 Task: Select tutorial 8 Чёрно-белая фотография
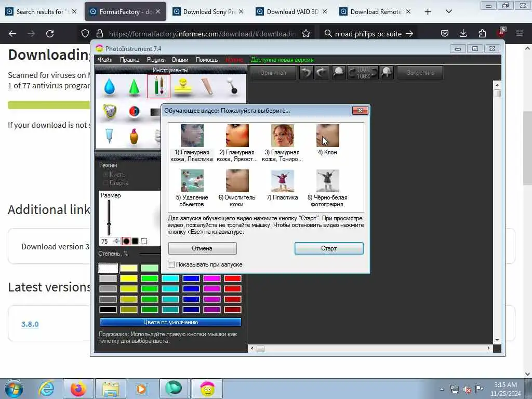coord(327,188)
